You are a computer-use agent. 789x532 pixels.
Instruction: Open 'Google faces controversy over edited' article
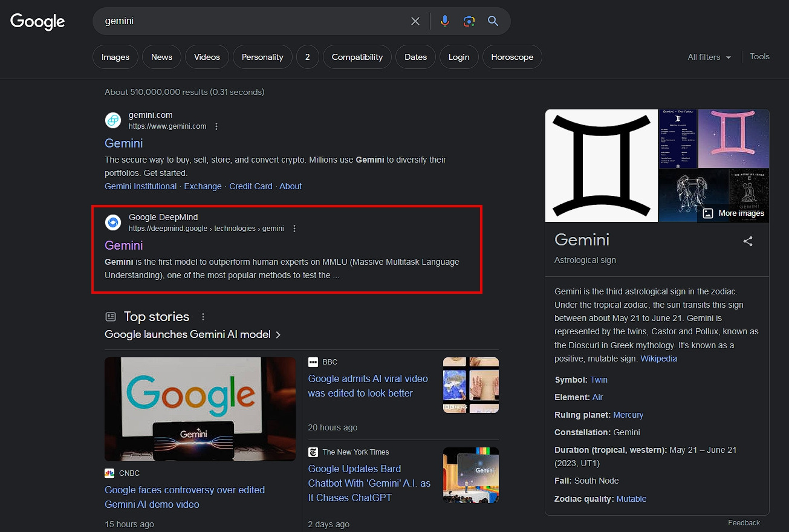[185, 497]
